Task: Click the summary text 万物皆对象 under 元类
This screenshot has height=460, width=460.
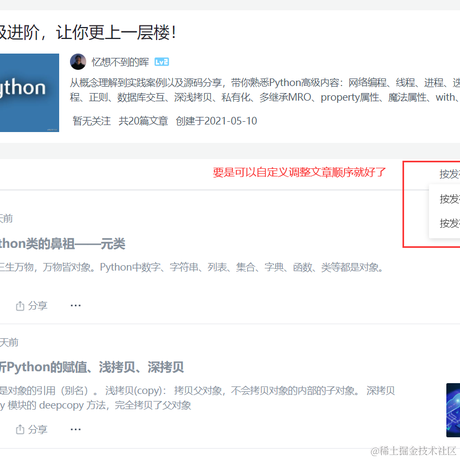Action: pyautogui.click(x=192, y=267)
